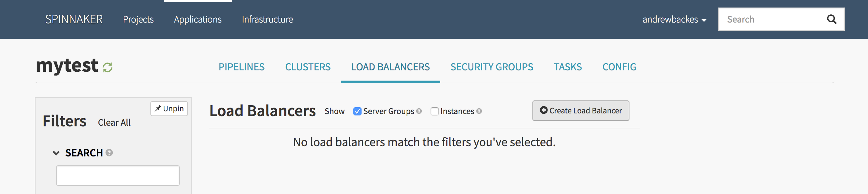Image resolution: width=868 pixels, height=194 pixels.
Task: Click plus icon on Create Load Balancer
Action: (x=544, y=110)
